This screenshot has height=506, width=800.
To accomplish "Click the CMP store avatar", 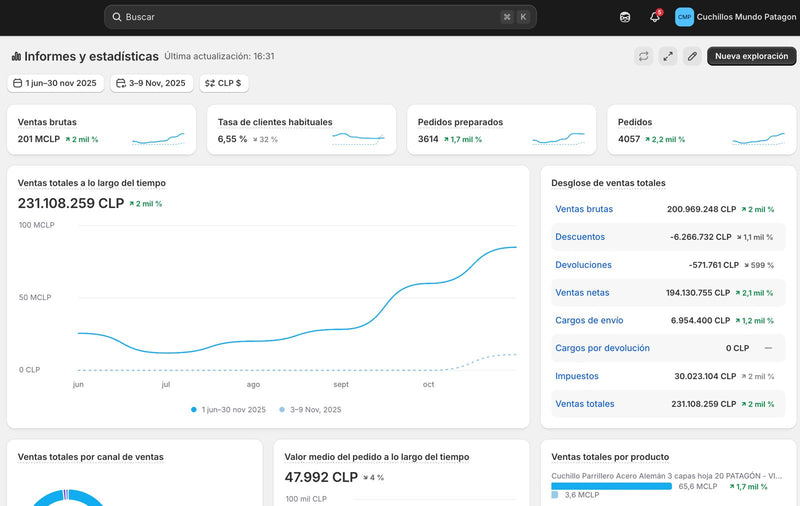I will 684,17.
